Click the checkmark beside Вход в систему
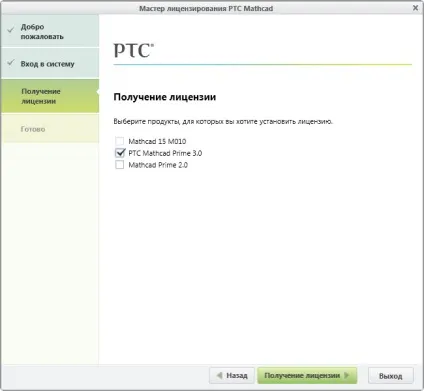Viewport: 424px width, 391px height. click(11, 62)
